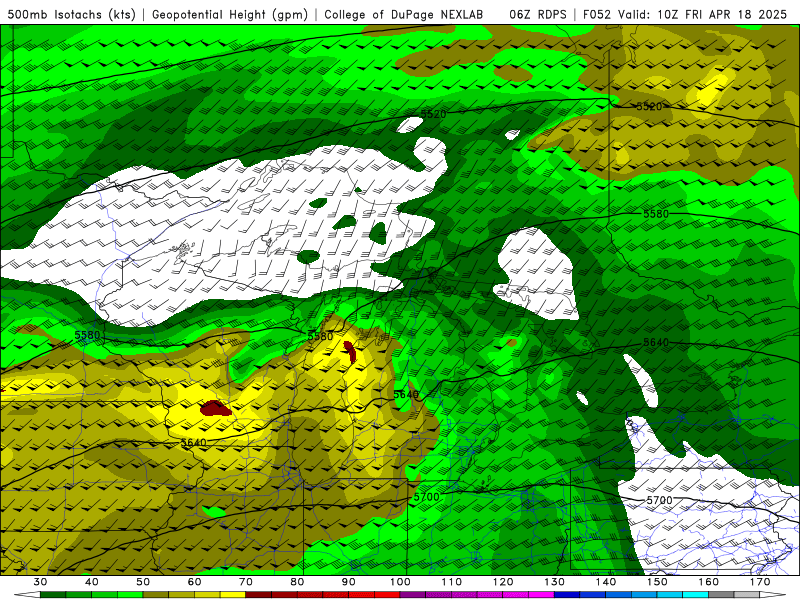Click the "College of DuPage NEXLAB" header text
Image resolution: width=800 pixels, height=600 pixels.
(x=404, y=15)
